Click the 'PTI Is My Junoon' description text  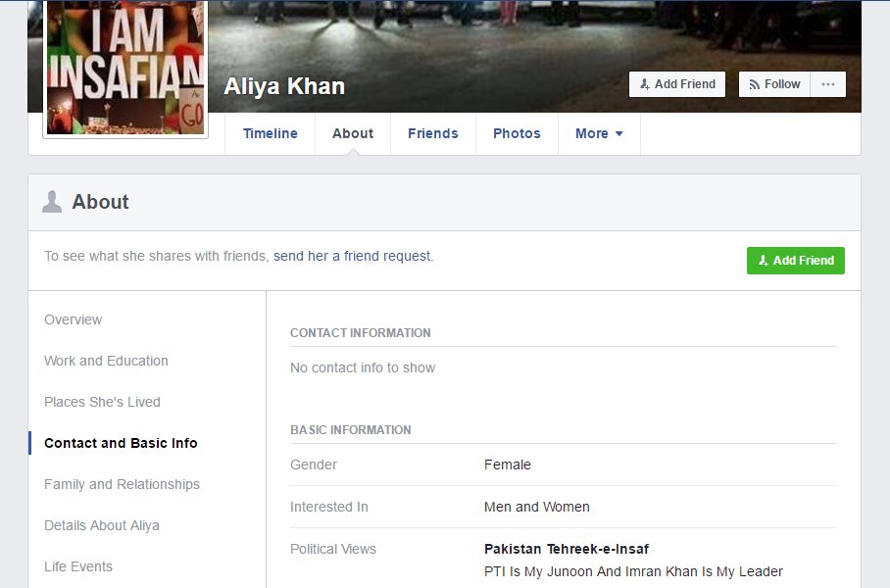[x=633, y=571]
